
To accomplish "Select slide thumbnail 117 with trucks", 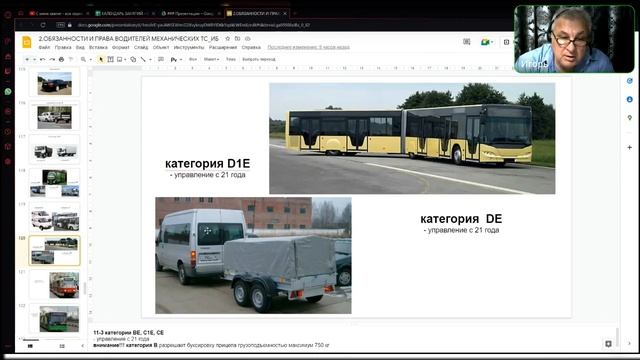I will 55,150.
